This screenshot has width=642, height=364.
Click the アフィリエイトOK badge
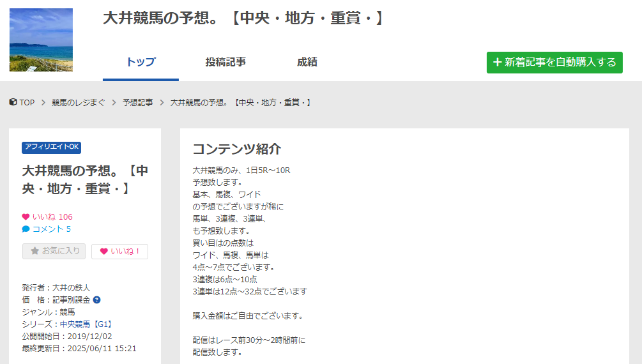[x=52, y=147]
